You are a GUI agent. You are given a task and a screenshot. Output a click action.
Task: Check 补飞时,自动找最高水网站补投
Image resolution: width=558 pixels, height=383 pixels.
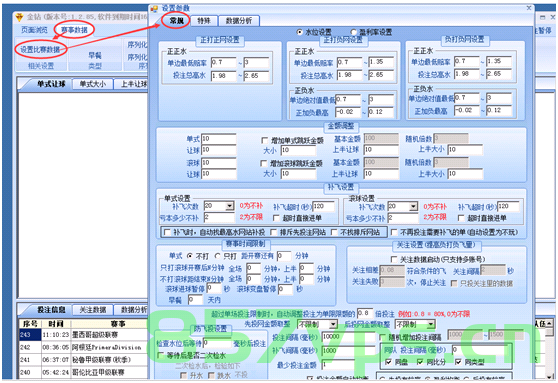point(167,232)
